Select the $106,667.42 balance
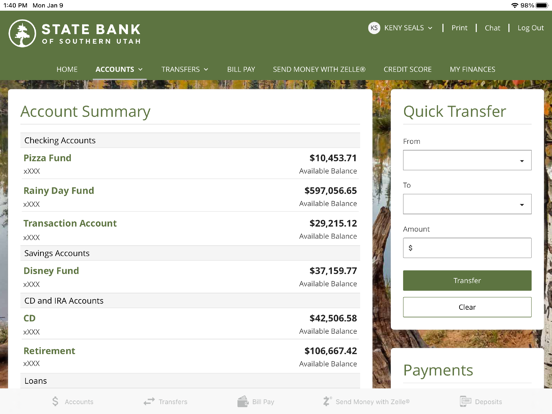The height and width of the screenshot is (414, 552). (331, 351)
